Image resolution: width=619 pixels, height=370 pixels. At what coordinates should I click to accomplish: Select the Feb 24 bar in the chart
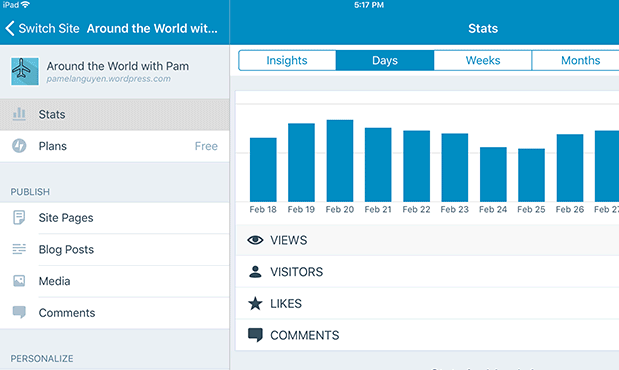pyautogui.click(x=493, y=175)
